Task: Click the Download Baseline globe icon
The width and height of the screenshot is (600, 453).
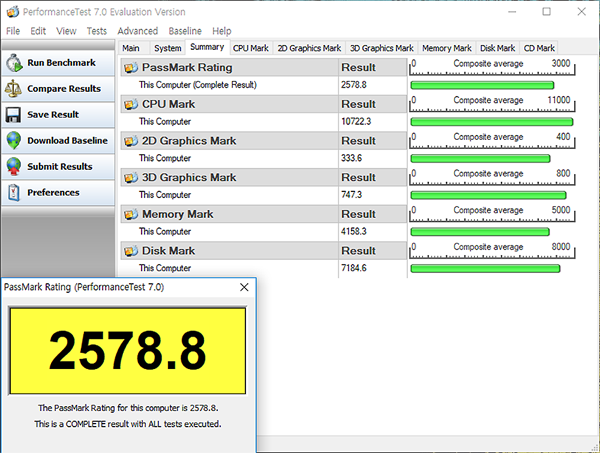Action: click(13, 140)
